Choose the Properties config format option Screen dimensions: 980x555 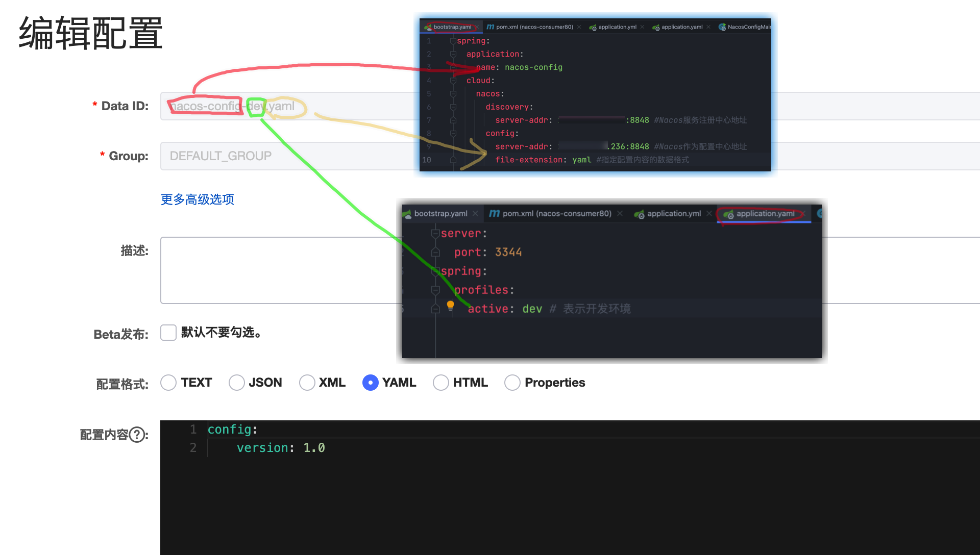point(512,383)
